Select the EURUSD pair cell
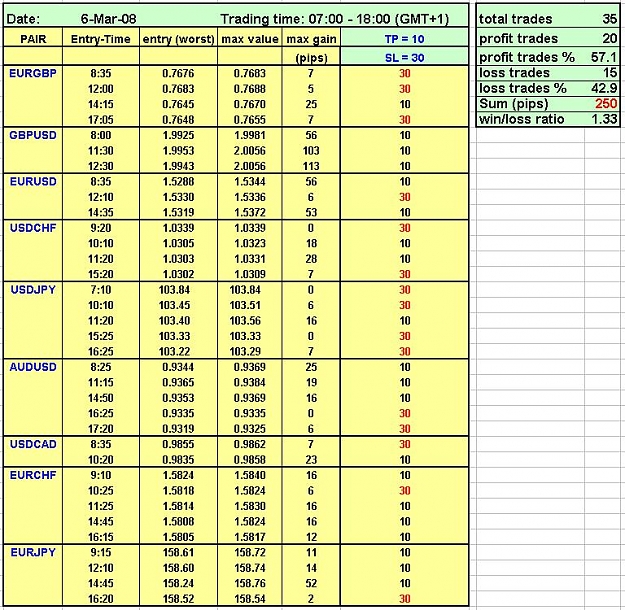The width and height of the screenshot is (625, 610). (x=33, y=181)
